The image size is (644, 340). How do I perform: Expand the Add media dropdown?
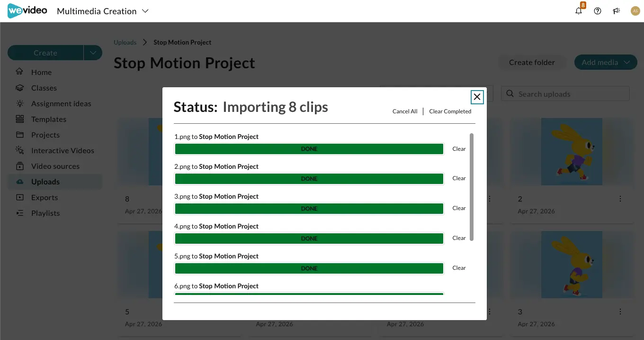[x=627, y=62]
